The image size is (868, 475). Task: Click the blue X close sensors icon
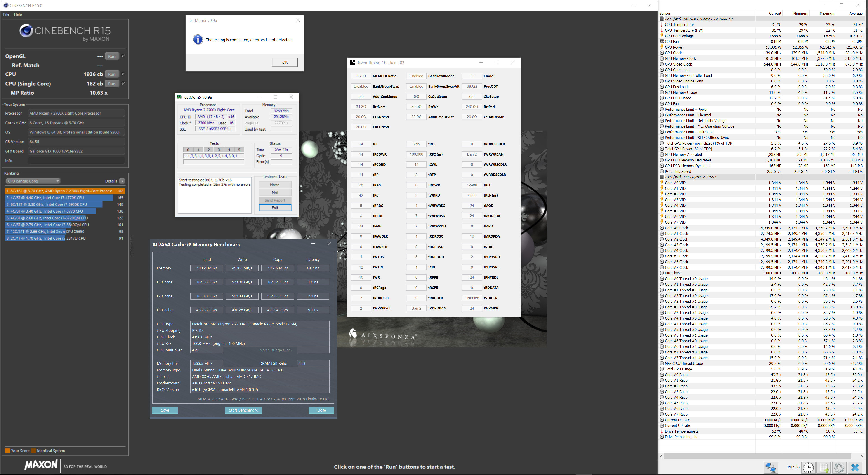coord(855,467)
